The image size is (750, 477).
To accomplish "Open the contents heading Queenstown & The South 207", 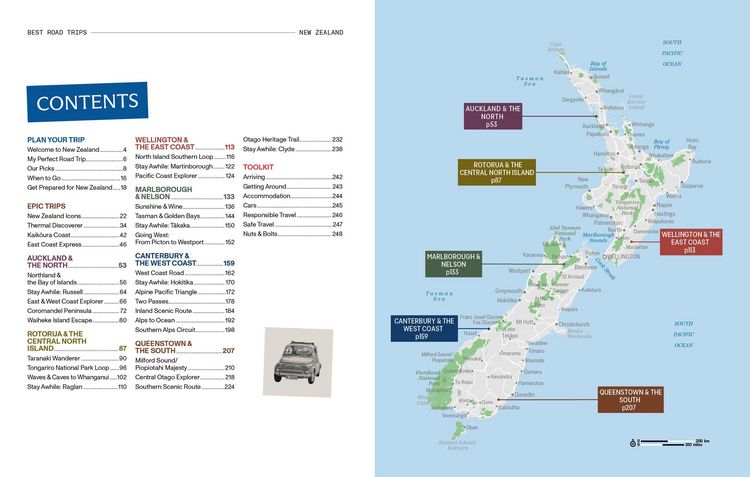I will [185, 347].
